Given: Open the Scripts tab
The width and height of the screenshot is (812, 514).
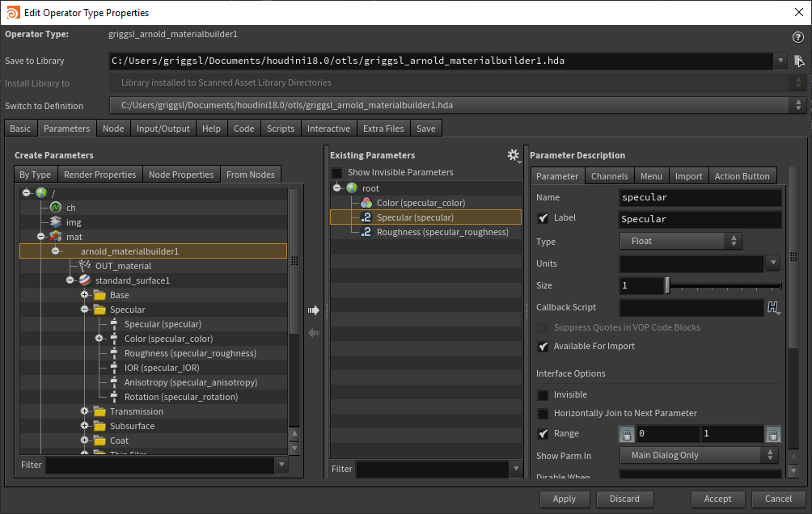Looking at the screenshot, I should (x=280, y=128).
